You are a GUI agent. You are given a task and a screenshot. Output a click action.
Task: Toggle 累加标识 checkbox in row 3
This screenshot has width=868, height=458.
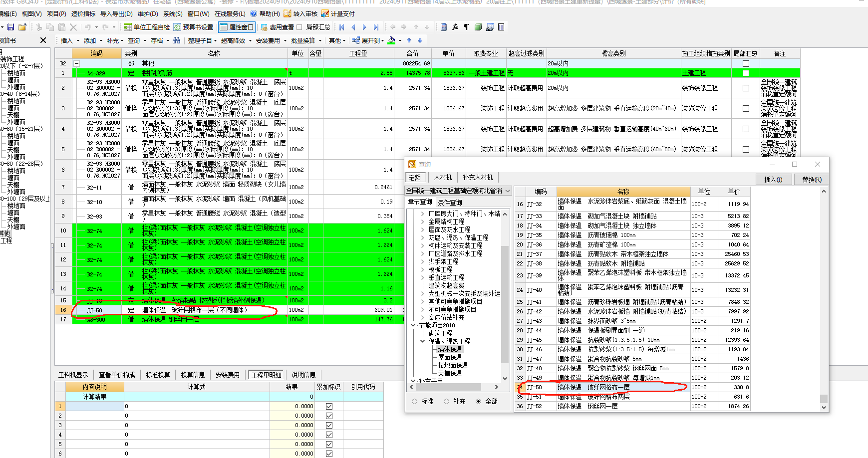coord(329,425)
